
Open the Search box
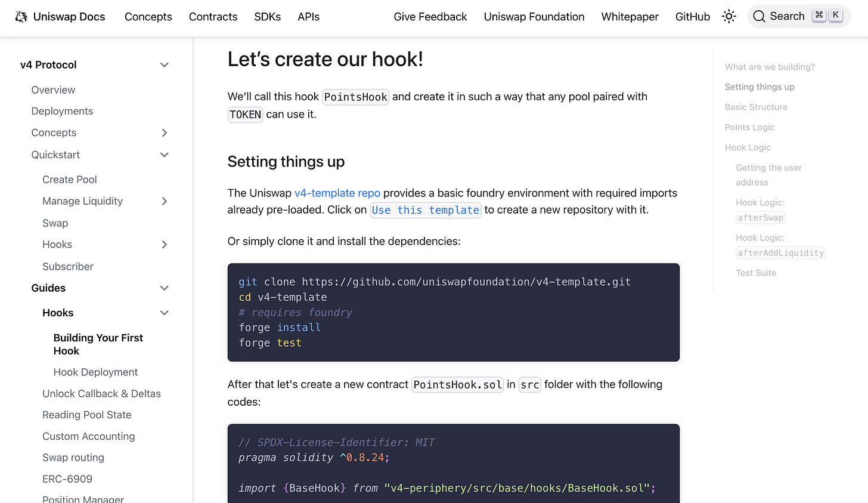799,17
